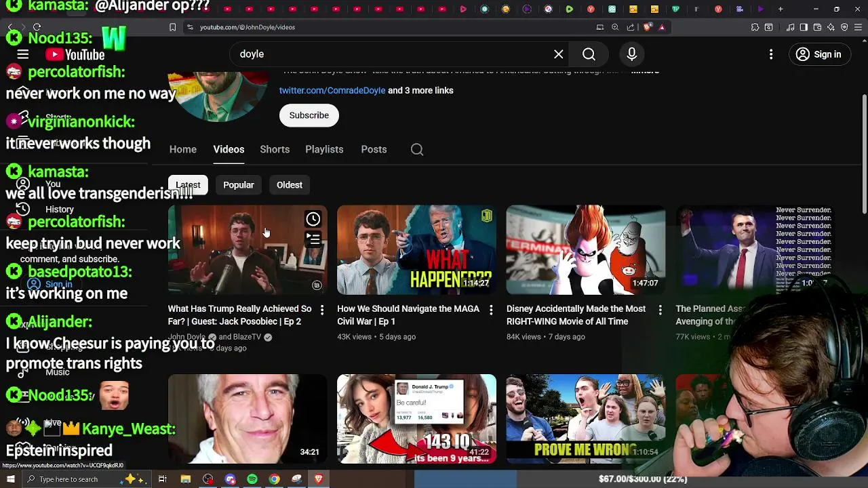Play the WHAT HAPPENED Trump thumbnail

416,250
